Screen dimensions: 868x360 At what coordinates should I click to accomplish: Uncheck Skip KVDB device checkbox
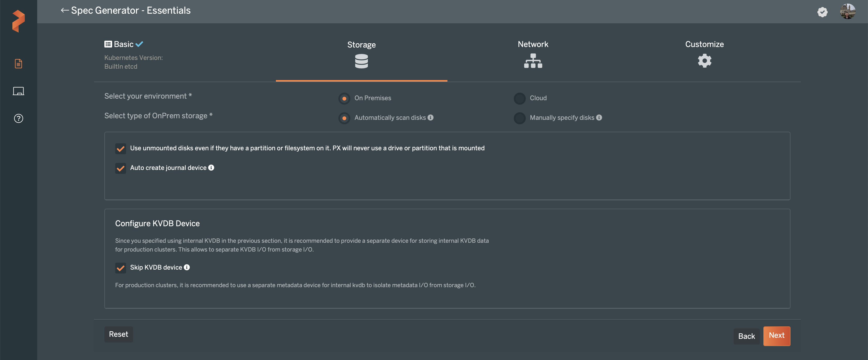(121, 268)
